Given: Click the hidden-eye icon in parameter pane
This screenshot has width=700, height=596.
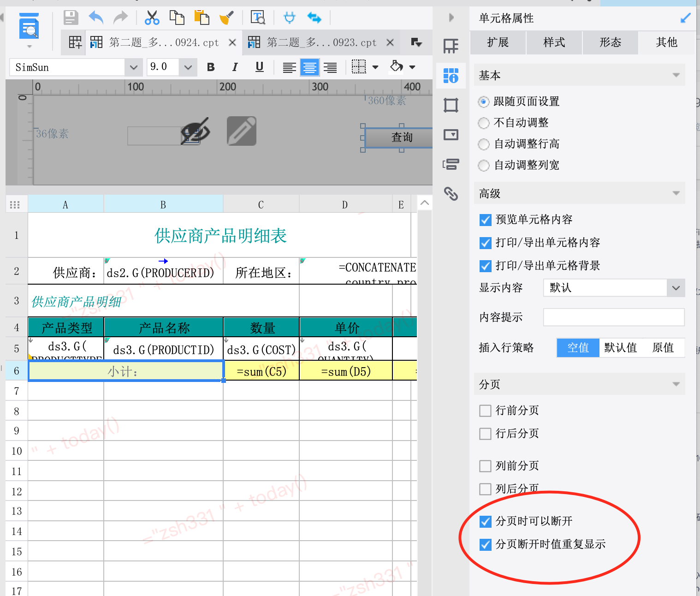Looking at the screenshot, I should click(196, 131).
